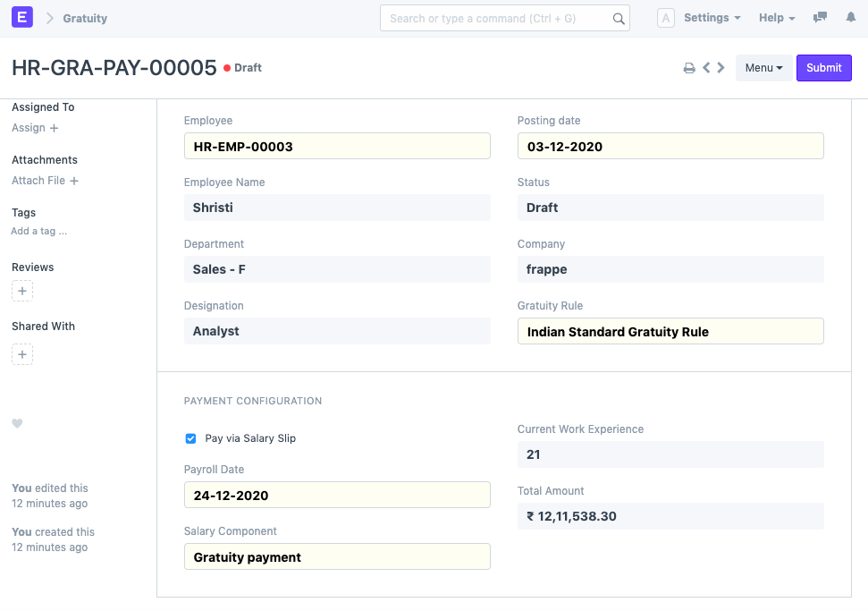Screen dimensions: 868x611
Task: Click the user avatar icon
Action: coord(665,18)
